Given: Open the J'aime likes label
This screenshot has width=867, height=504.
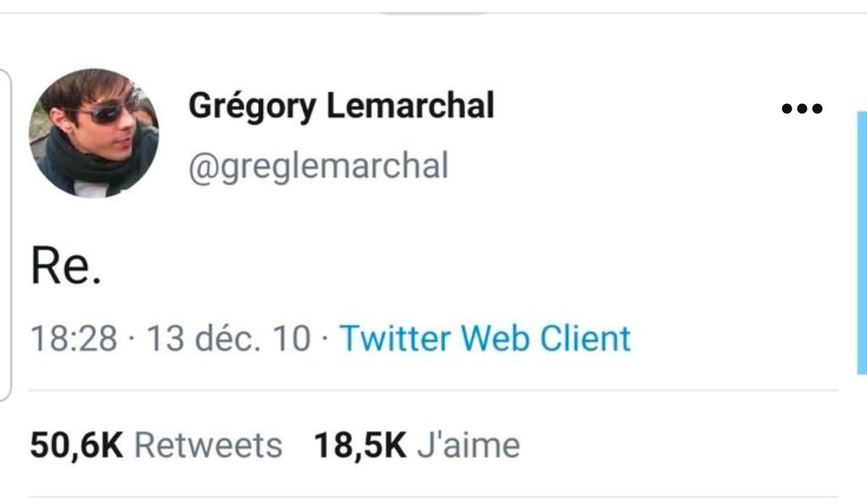Looking at the screenshot, I should point(469,445).
